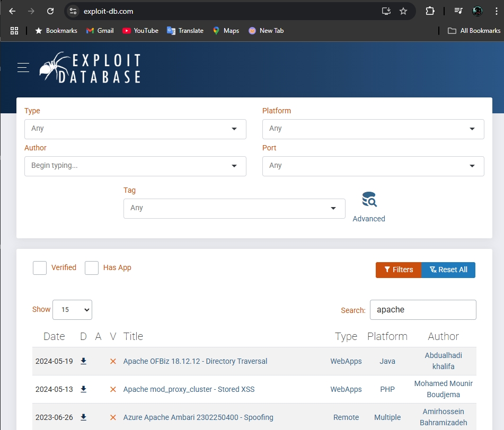504x430 pixels.
Task: Open All Bookmarks menu
Action: pyautogui.click(x=474, y=31)
